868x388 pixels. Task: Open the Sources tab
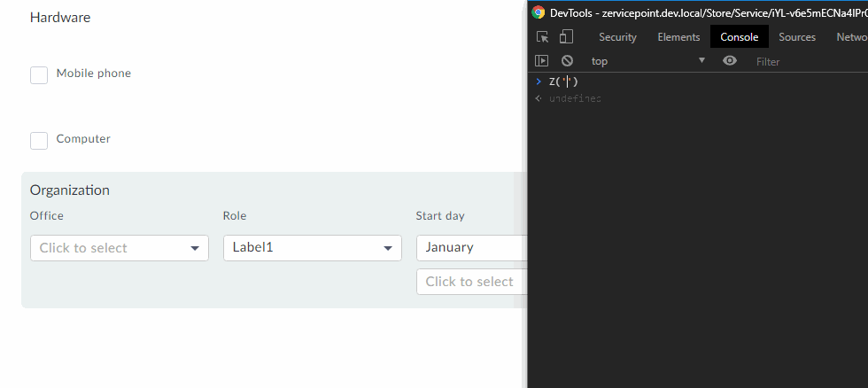pyautogui.click(x=797, y=37)
